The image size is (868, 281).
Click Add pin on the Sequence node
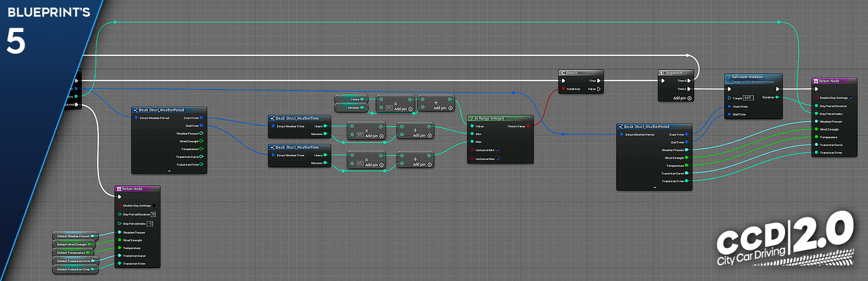682,98
